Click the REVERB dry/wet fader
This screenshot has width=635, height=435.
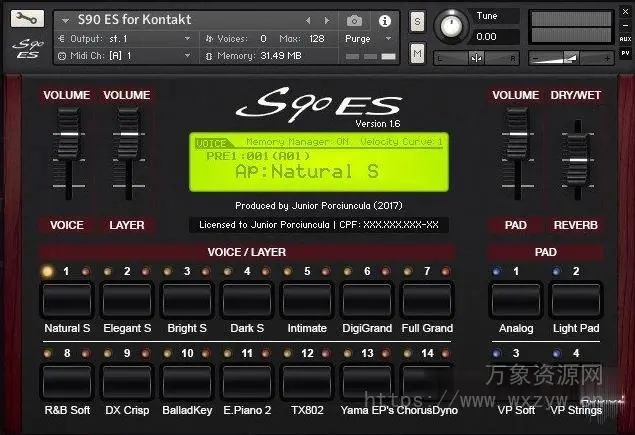point(578,160)
